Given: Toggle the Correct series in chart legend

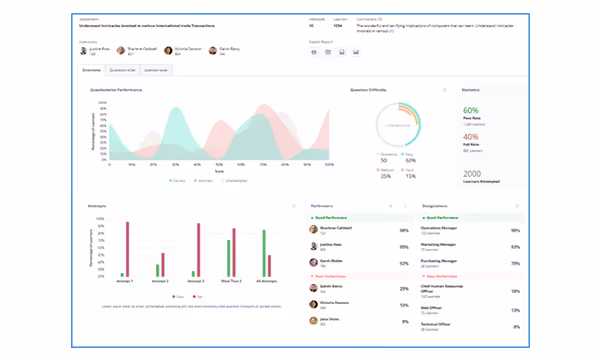Looking at the screenshot, I should click(177, 181).
